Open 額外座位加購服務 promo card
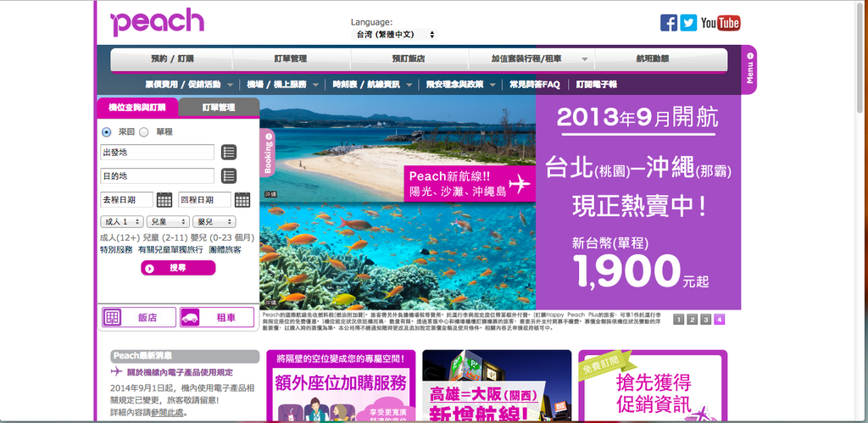This screenshot has height=423, width=868. click(341, 386)
